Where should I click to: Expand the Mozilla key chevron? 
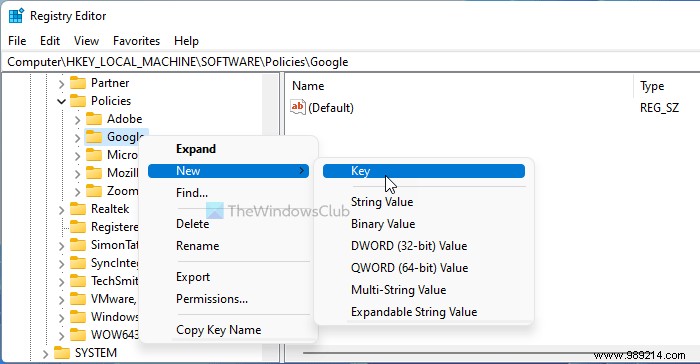[77, 174]
